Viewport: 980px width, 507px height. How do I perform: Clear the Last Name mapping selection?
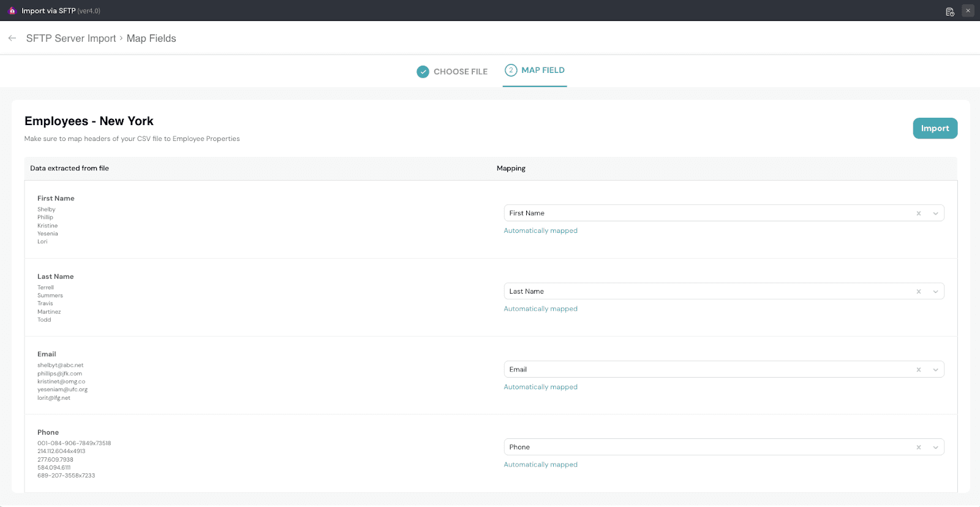coord(918,292)
